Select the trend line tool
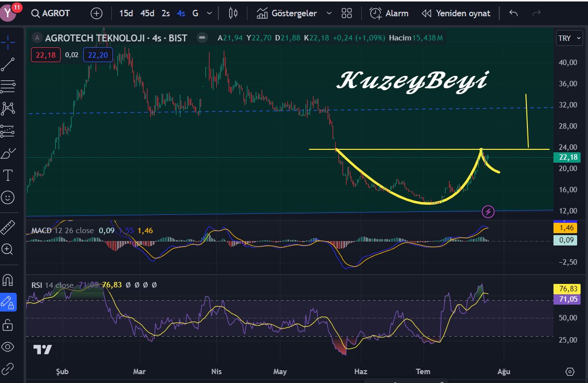 point(8,65)
